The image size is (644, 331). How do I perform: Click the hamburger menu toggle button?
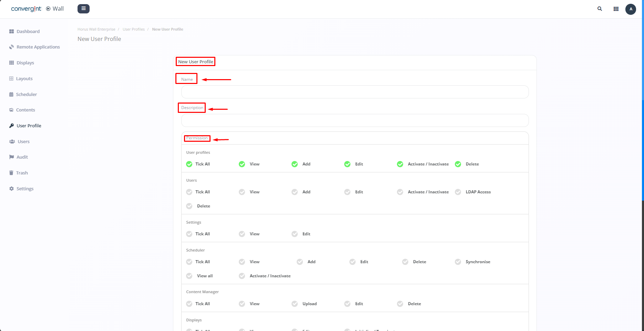click(83, 9)
